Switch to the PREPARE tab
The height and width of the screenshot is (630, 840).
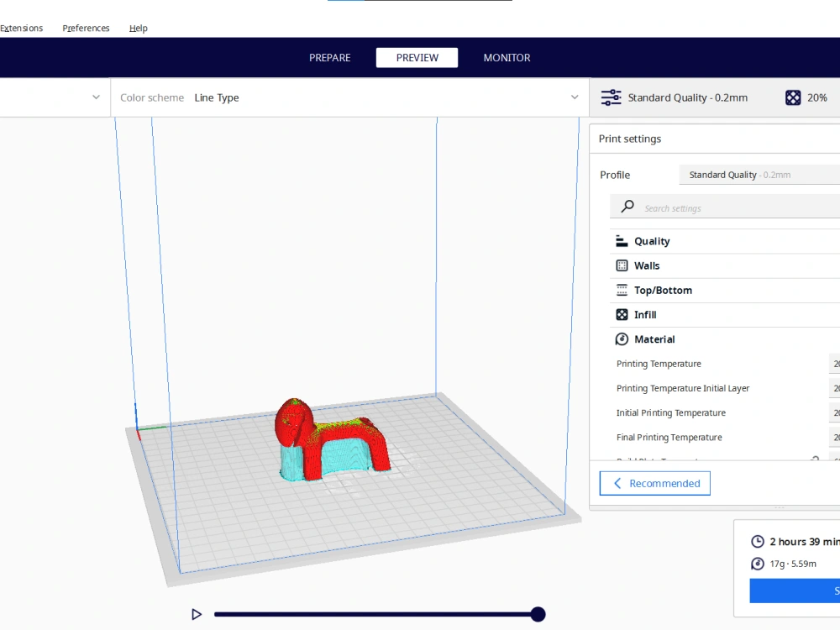tap(329, 57)
